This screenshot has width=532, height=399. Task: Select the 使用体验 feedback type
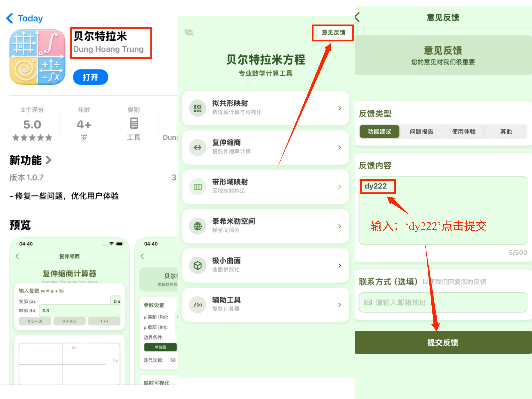click(464, 132)
